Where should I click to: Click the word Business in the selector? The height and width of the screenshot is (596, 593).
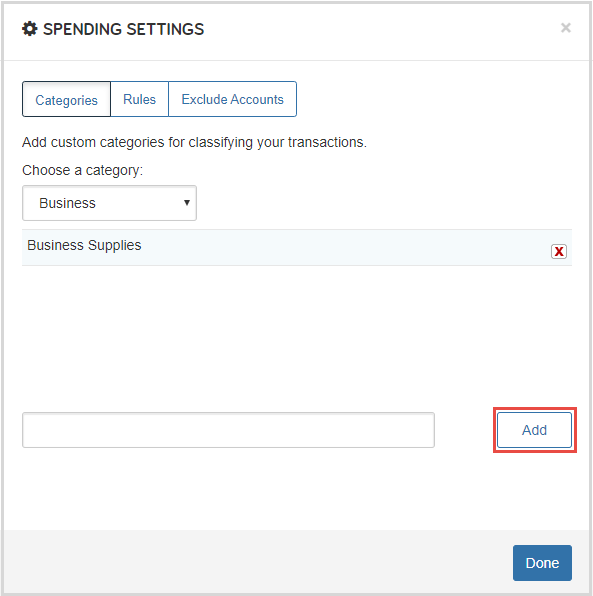tap(67, 203)
